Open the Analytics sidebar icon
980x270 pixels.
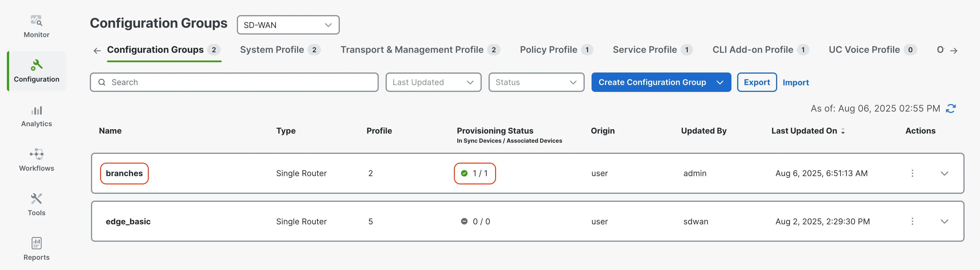click(x=37, y=116)
